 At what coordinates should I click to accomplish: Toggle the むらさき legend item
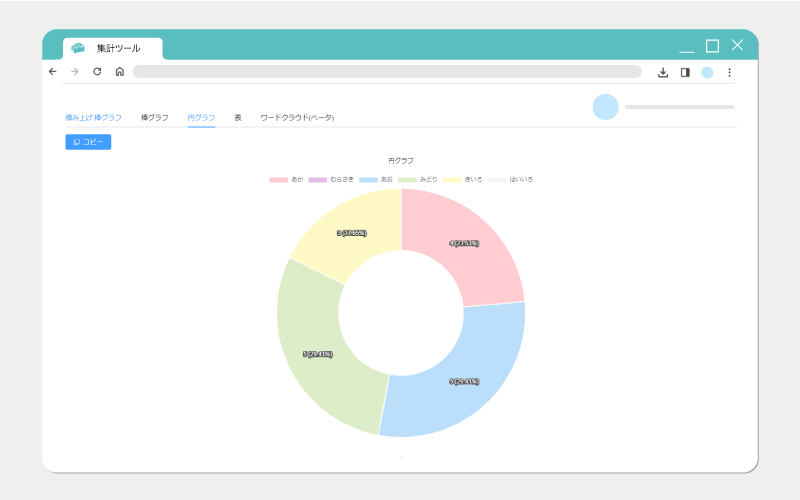(331, 180)
